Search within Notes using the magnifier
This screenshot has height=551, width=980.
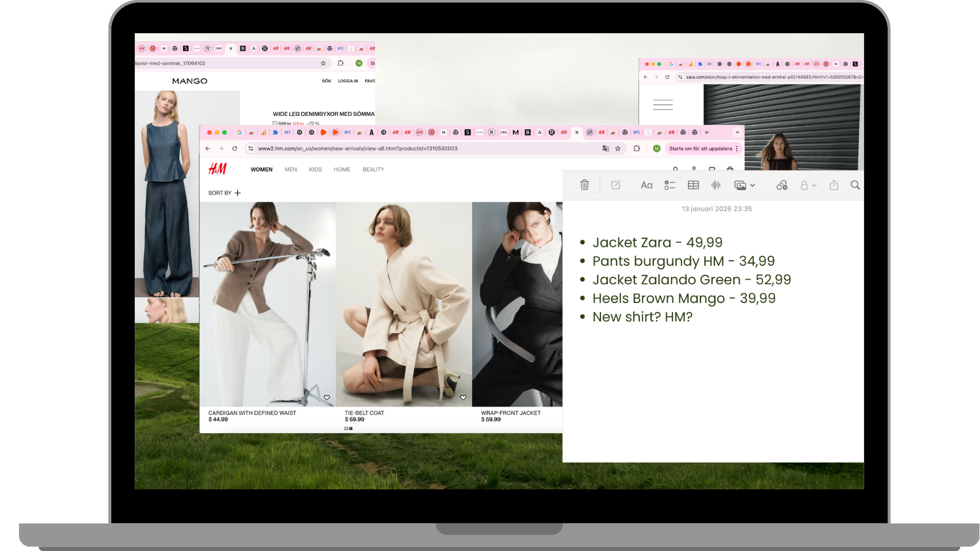coord(855,186)
